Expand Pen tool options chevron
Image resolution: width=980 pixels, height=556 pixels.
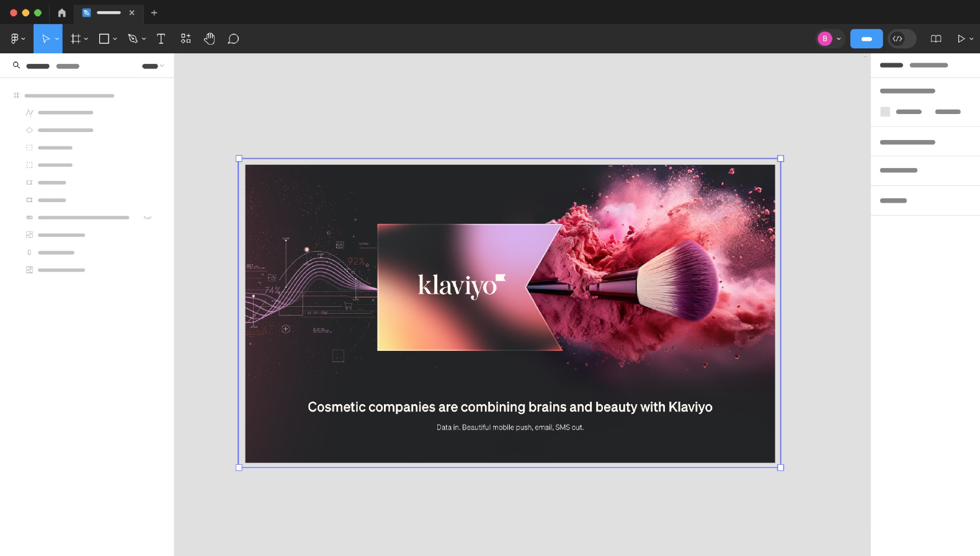coord(144,39)
